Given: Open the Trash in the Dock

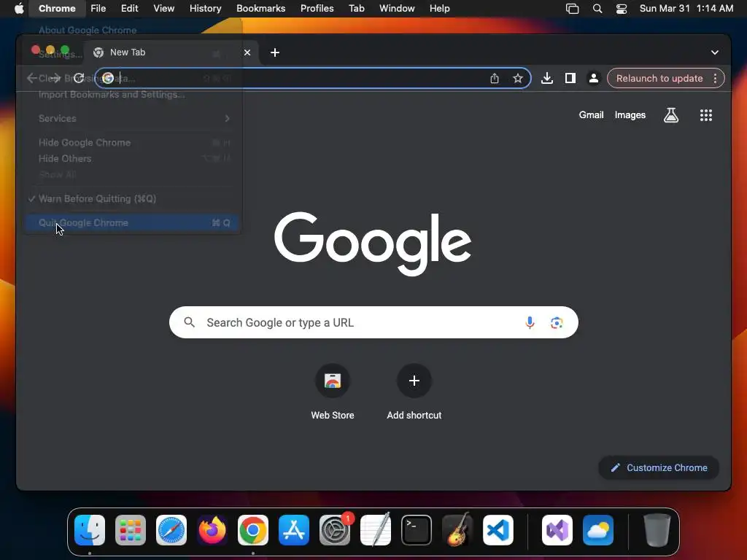Looking at the screenshot, I should tap(657, 530).
